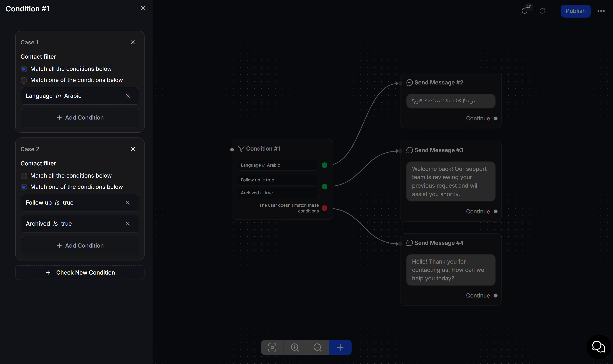
Task: Click the Continue dot on Send Message #2
Action: pos(496,118)
